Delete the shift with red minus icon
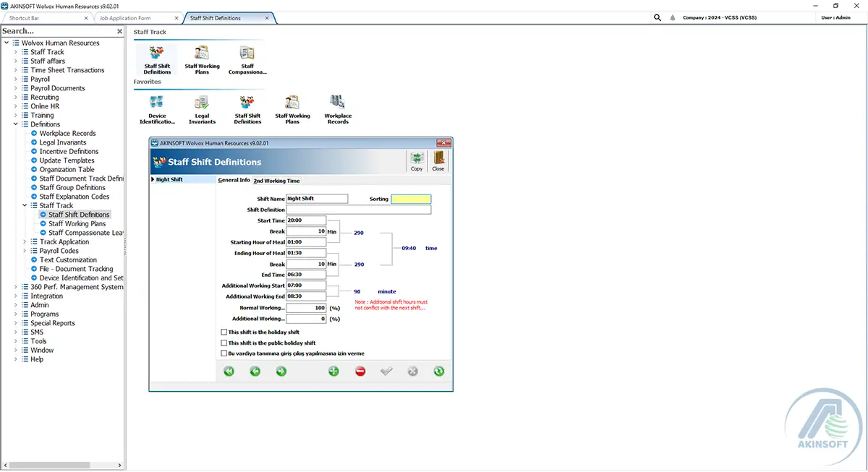The height and width of the screenshot is (472, 868). click(360, 371)
